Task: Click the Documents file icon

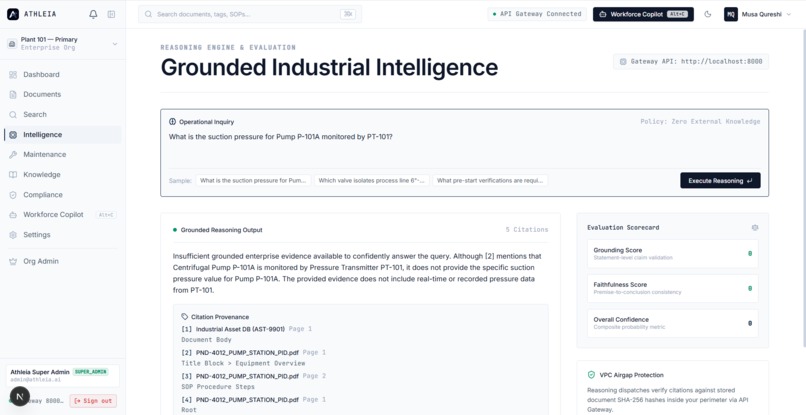Action: point(13,95)
